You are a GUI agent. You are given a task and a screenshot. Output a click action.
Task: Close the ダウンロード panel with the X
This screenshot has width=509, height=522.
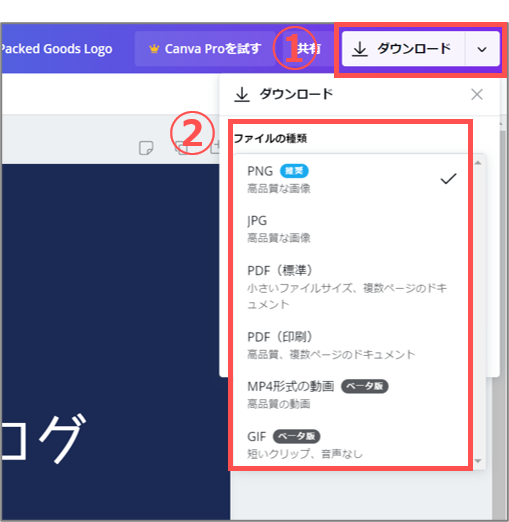[477, 94]
